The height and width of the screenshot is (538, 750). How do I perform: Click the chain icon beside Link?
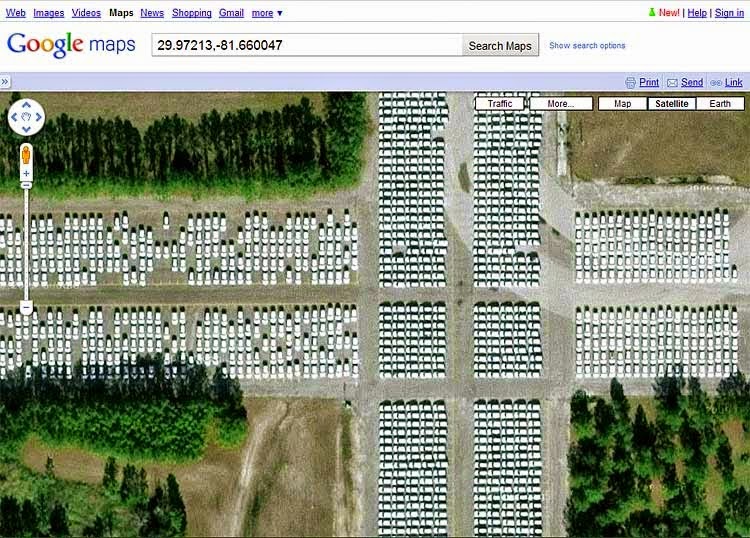coord(716,83)
